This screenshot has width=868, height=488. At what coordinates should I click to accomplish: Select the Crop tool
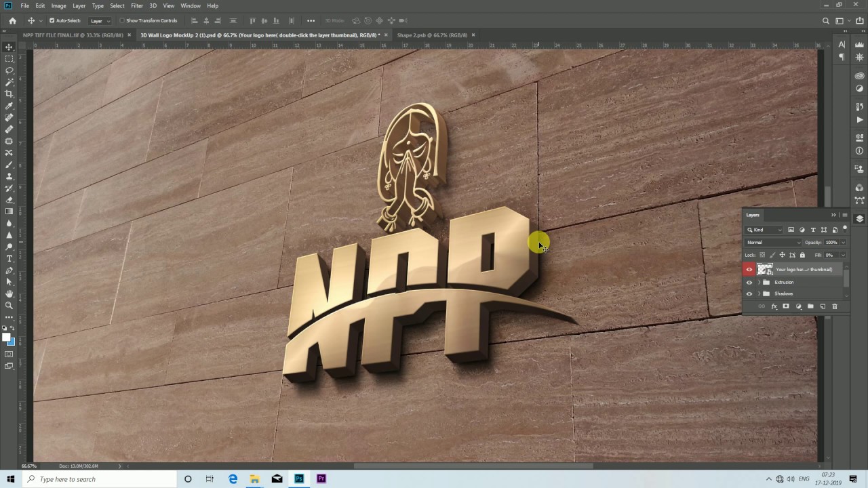point(9,94)
